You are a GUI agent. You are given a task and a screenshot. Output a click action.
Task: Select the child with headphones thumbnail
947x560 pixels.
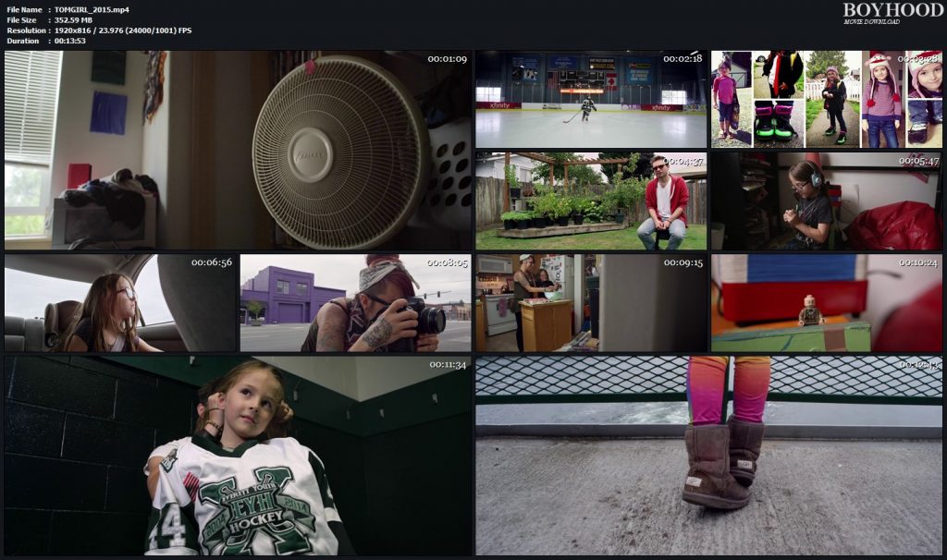coord(827,201)
